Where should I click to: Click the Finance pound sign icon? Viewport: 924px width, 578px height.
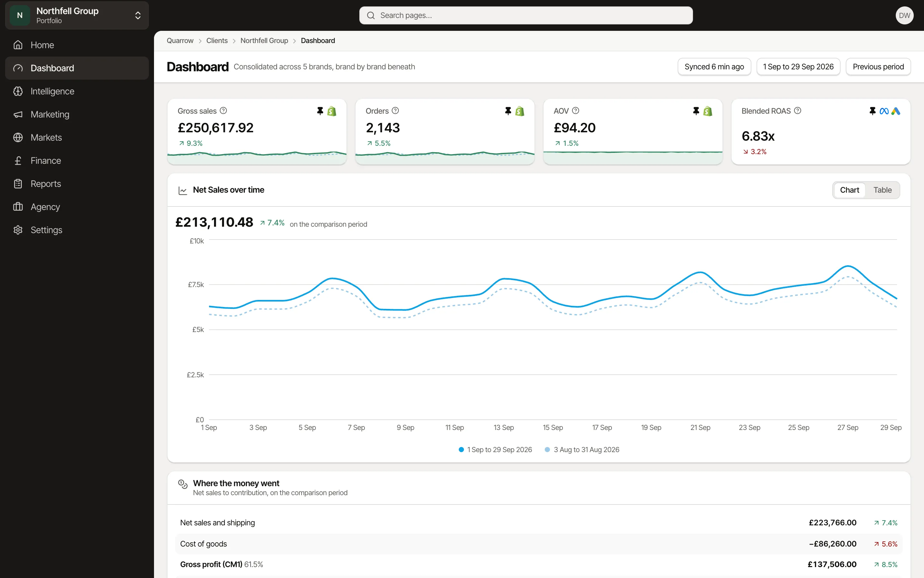(18, 161)
